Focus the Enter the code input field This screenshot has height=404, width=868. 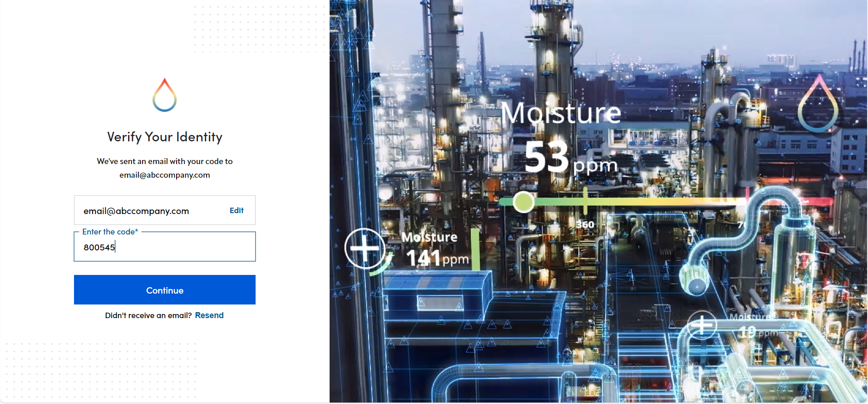point(165,247)
